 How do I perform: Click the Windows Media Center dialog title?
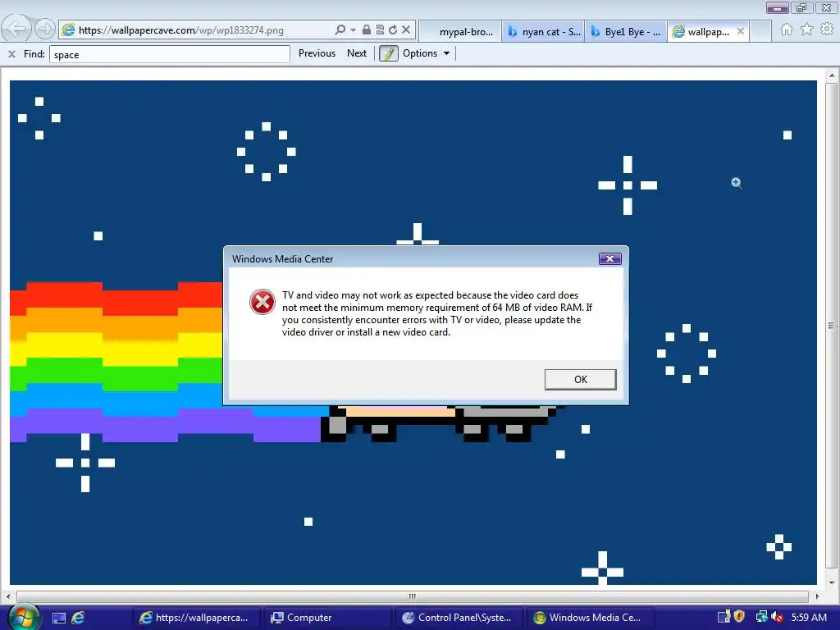pos(282,258)
